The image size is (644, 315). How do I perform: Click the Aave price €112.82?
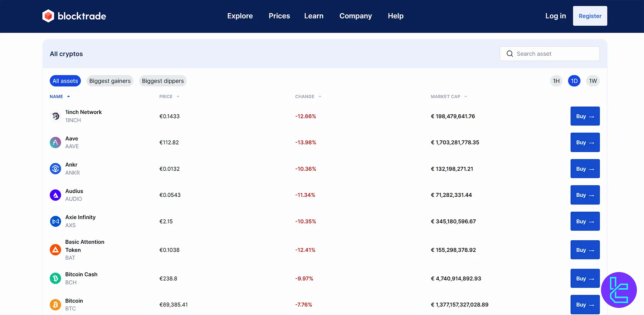169,142
